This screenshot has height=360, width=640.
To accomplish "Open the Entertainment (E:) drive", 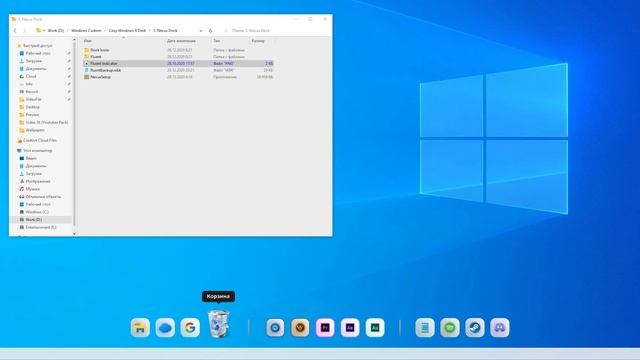I will coord(41,227).
